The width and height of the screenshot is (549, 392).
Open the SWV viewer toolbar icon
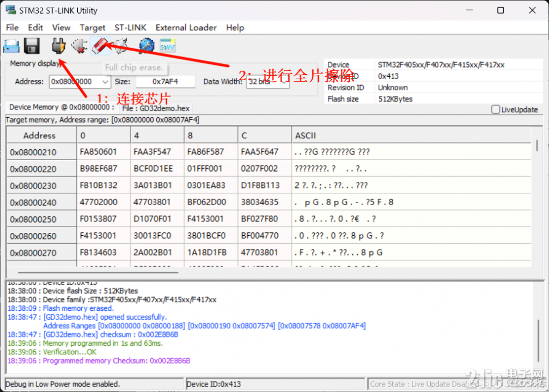click(x=168, y=46)
